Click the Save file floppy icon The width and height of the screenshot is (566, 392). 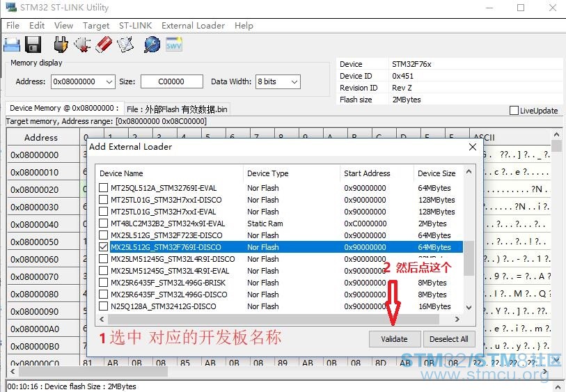(33, 45)
